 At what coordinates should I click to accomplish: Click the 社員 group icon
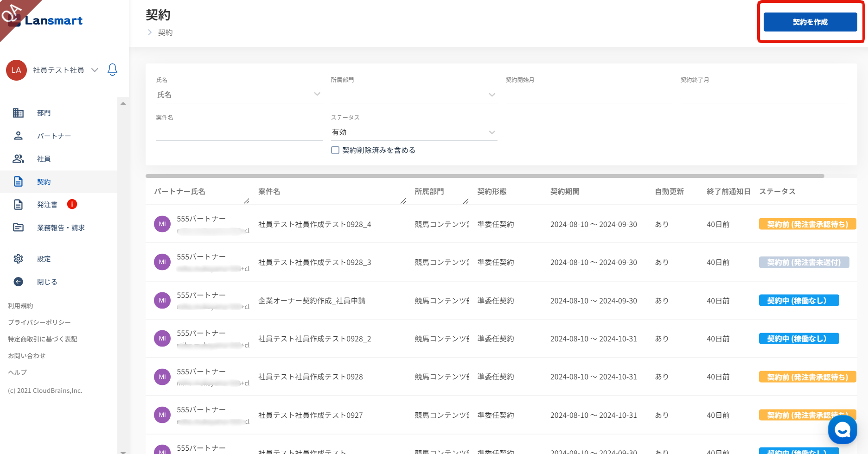(x=18, y=158)
